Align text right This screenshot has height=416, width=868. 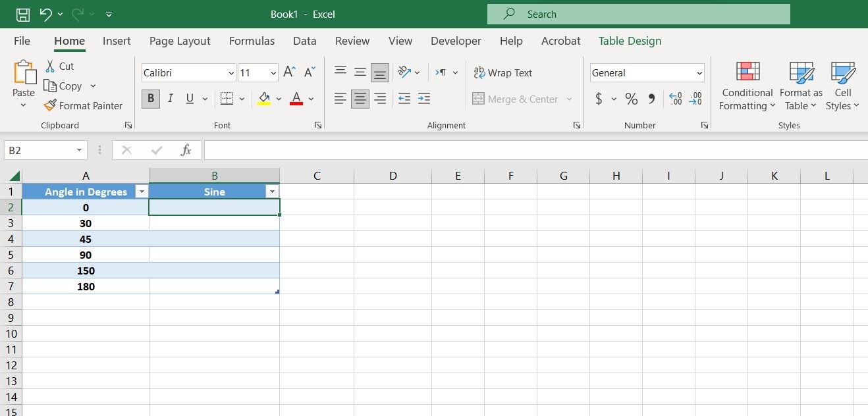[x=380, y=99]
